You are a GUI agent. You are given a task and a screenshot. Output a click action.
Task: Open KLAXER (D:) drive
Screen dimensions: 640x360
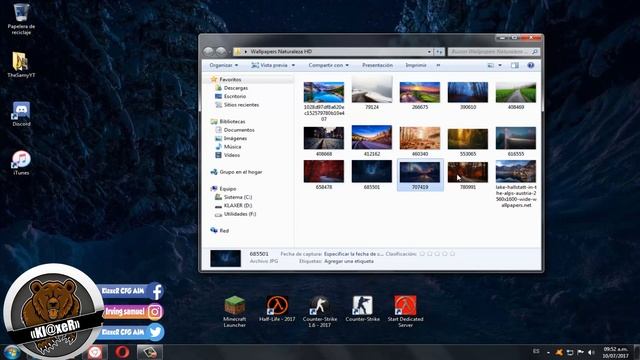238,205
